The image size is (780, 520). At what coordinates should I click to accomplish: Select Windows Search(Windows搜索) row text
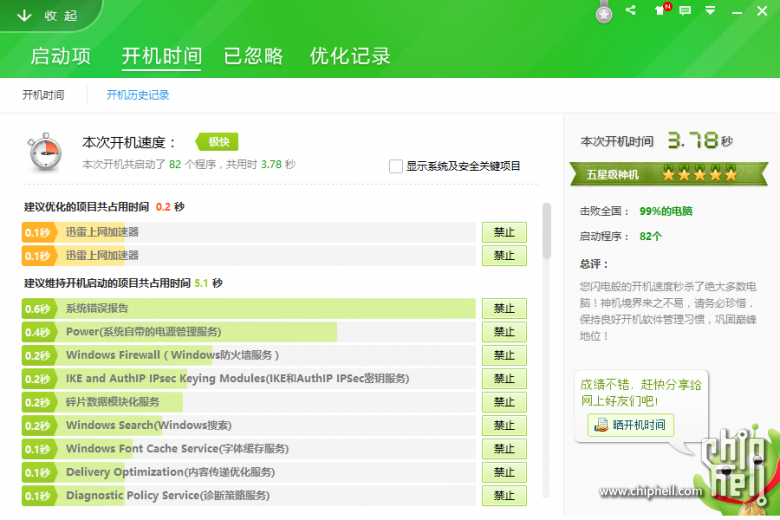[x=149, y=425]
